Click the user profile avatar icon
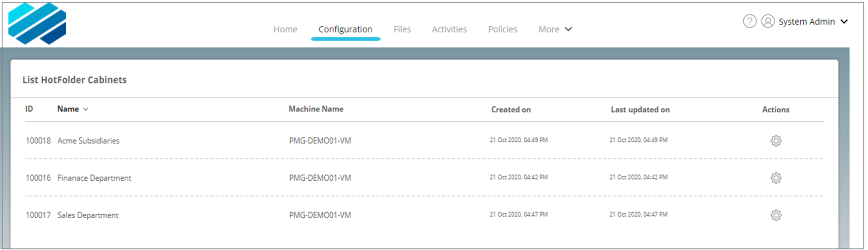Viewport: 868px width, 250px height. pyautogui.click(x=768, y=21)
